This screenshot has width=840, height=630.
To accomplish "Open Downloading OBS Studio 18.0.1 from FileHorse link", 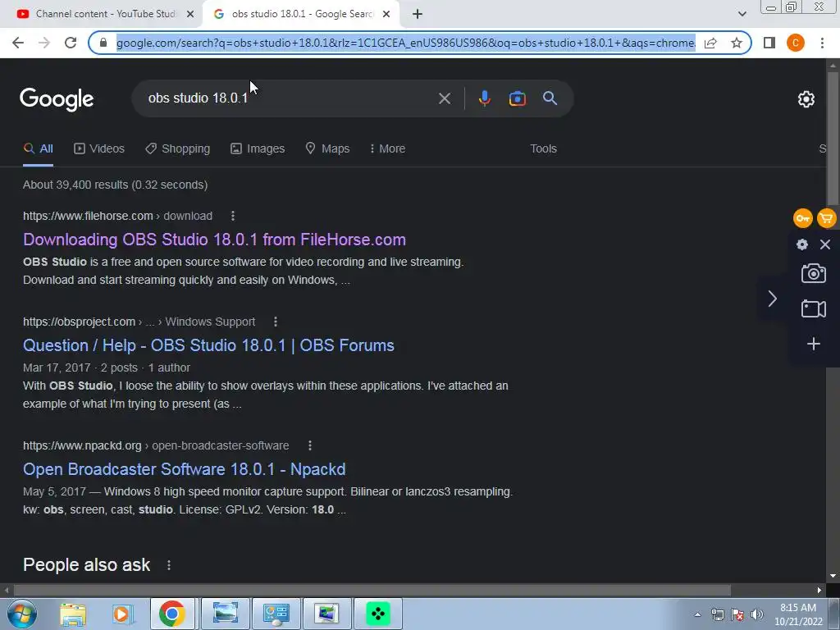I will (214, 240).
